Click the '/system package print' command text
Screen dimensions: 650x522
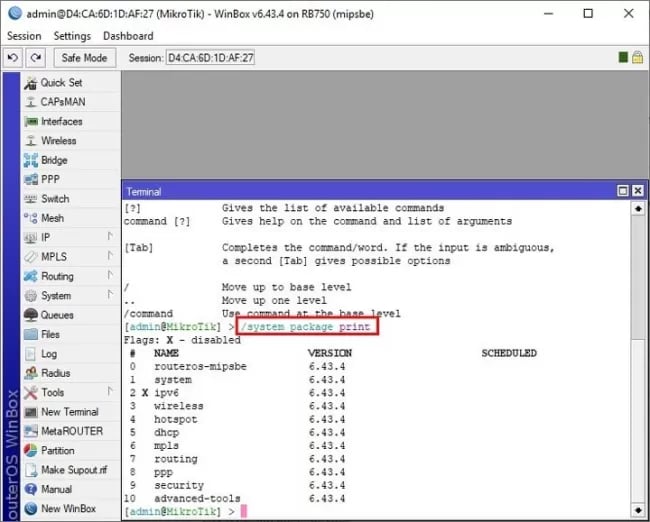pos(306,327)
